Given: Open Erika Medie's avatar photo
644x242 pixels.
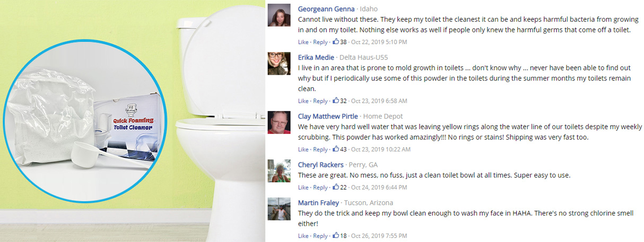Looking at the screenshot, I should tap(279, 64).
